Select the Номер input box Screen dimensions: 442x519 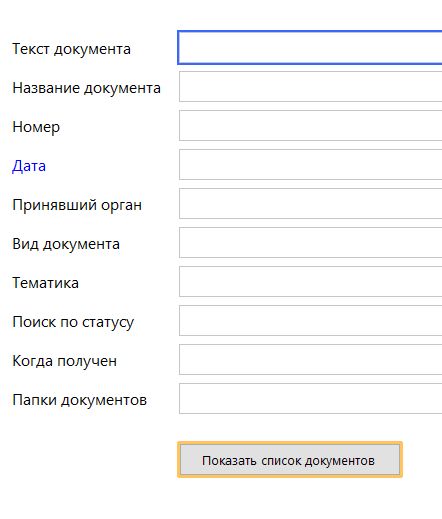pyautogui.click(x=311, y=126)
